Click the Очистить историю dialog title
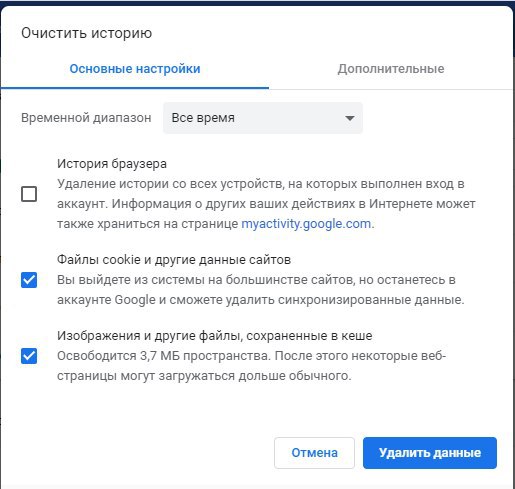Image resolution: width=515 pixels, height=489 pixels. [x=87, y=33]
